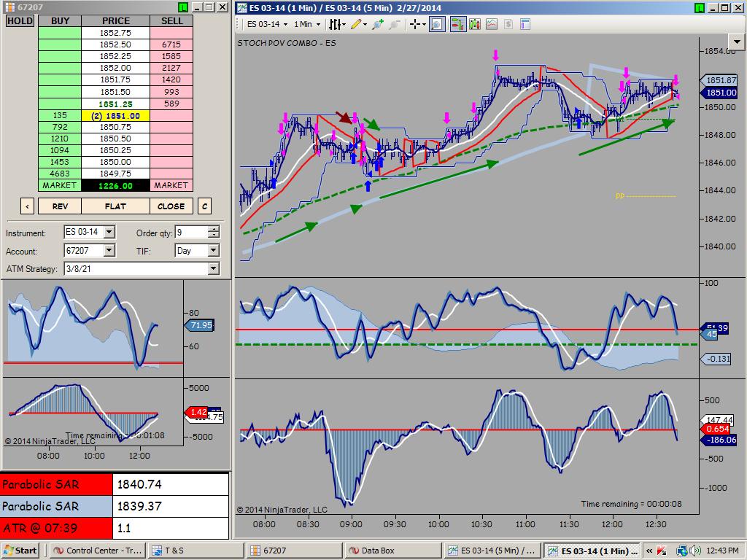The height and width of the screenshot is (560, 747).
Task: Click green connection indicator in chart window title
Action: (x=699, y=7)
